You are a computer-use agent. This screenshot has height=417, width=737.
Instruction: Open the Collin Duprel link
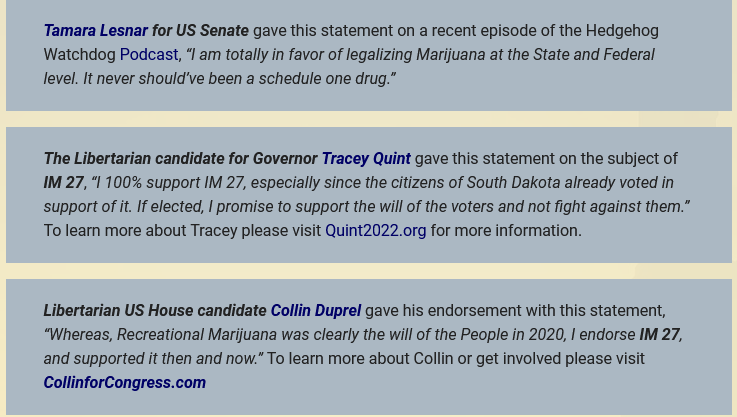pos(315,311)
